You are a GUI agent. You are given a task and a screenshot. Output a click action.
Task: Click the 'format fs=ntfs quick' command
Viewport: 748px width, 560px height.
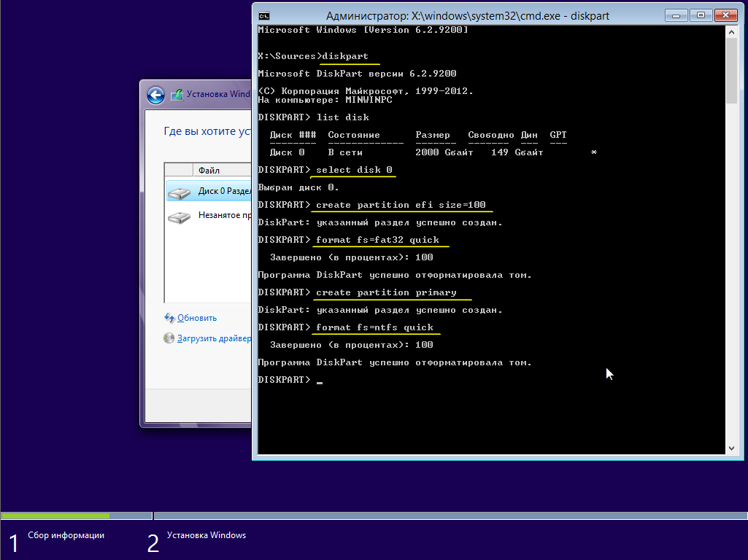[374, 327]
